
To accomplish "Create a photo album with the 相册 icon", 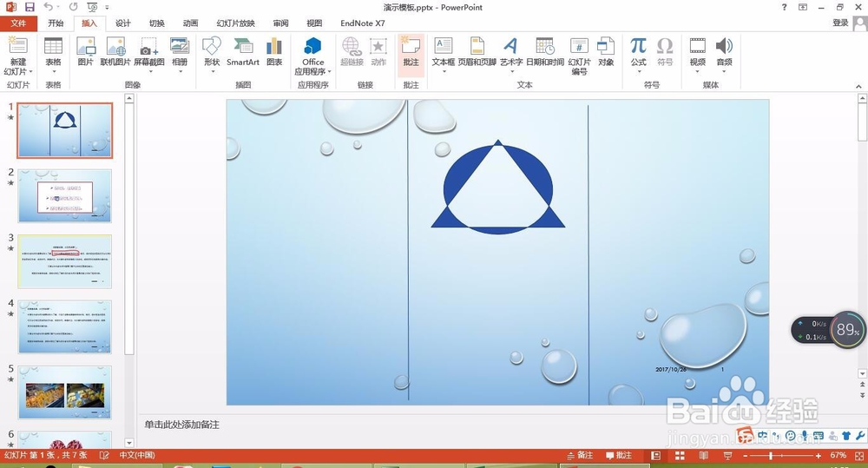I will 180,46.
